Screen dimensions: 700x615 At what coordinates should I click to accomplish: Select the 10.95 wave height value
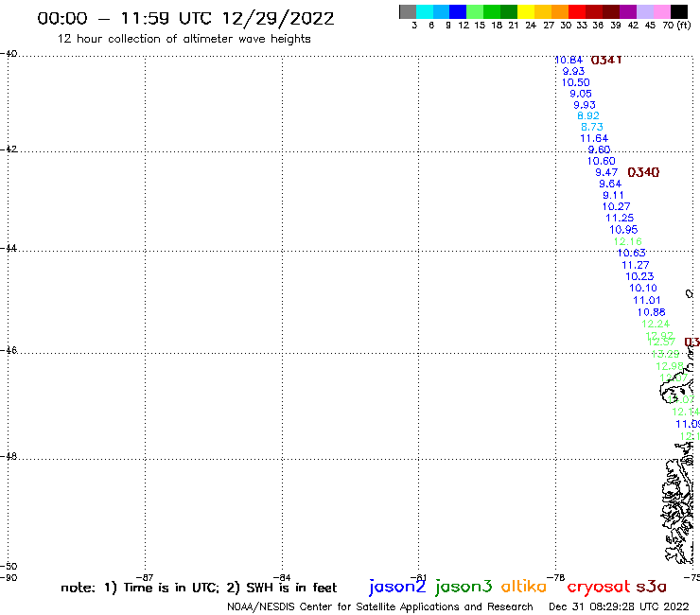coord(623,230)
